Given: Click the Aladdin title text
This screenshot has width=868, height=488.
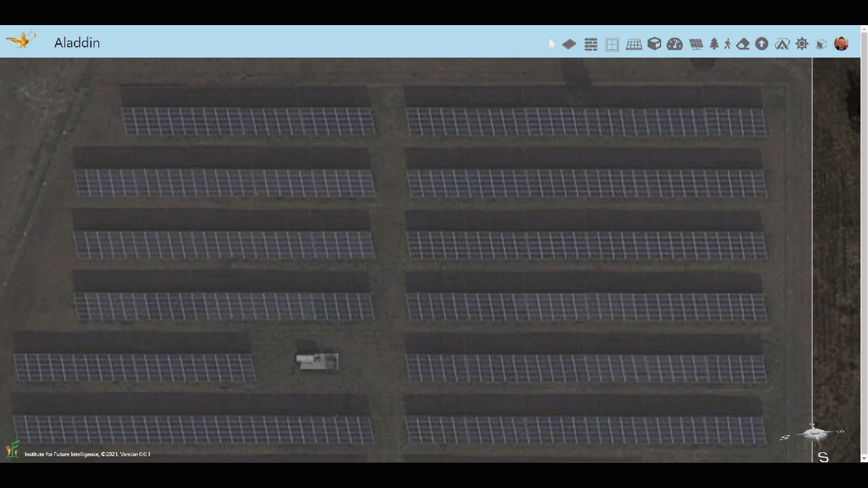Looking at the screenshot, I should 77,43.
